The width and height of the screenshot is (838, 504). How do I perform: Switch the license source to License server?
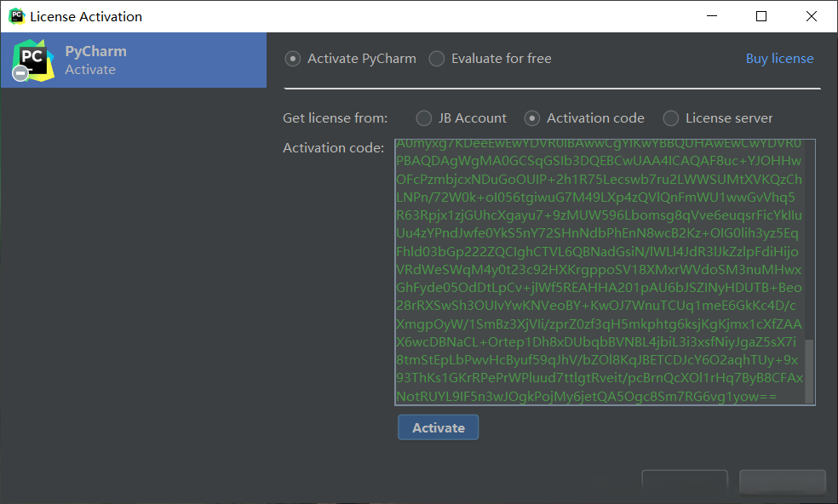tap(671, 118)
